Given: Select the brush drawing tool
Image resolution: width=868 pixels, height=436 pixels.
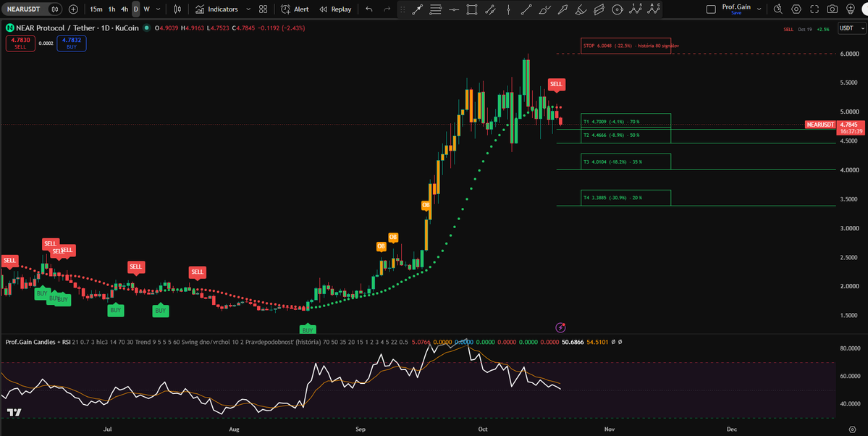Looking at the screenshot, I should tap(544, 9).
